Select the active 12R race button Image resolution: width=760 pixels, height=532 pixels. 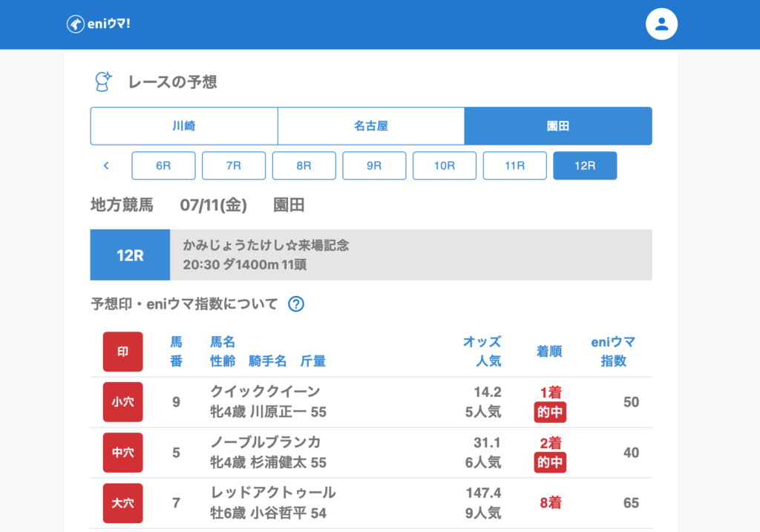tap(585, 165)
